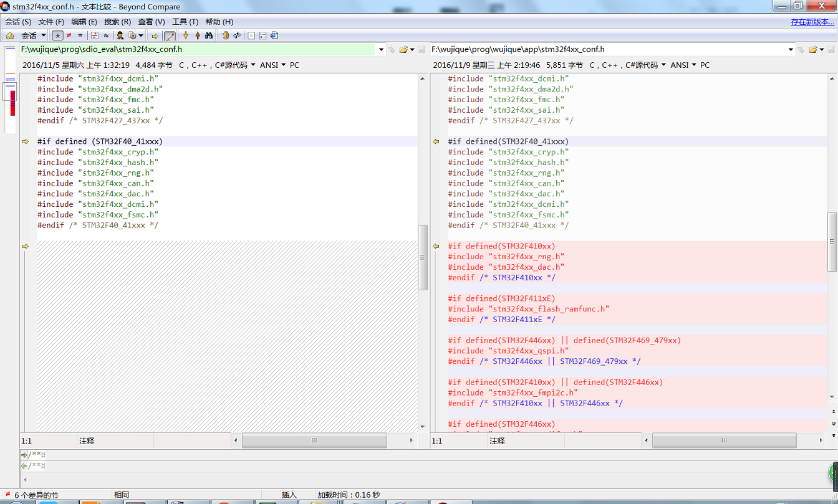Copy to other side yellow arrow icon

[155, 36]
